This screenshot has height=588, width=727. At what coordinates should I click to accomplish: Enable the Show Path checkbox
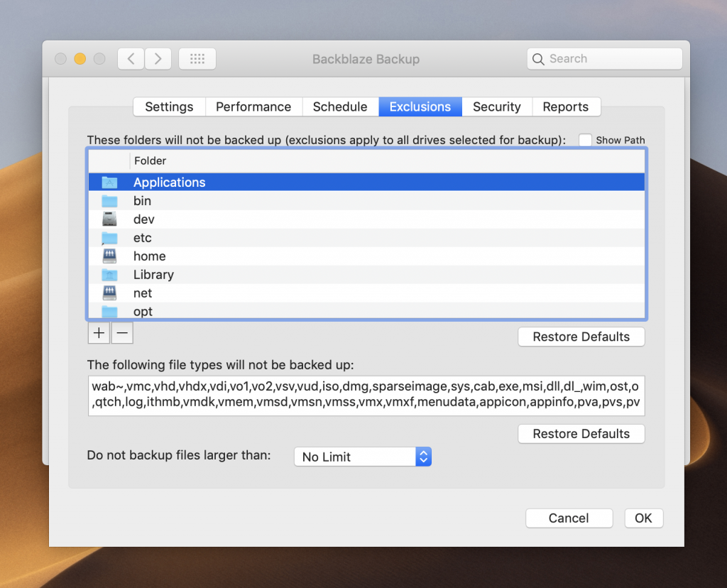(585, 140)
